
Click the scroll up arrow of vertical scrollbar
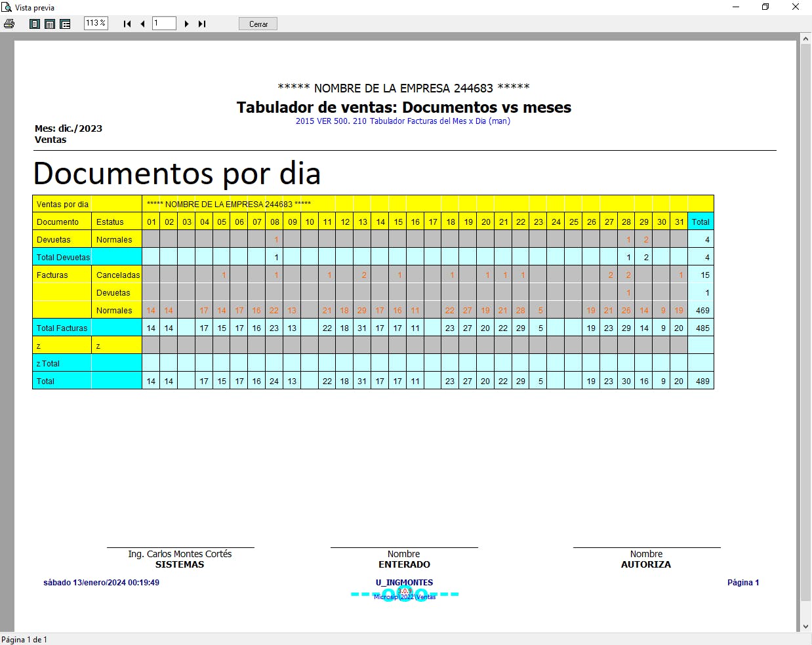(x=805, y=39)
